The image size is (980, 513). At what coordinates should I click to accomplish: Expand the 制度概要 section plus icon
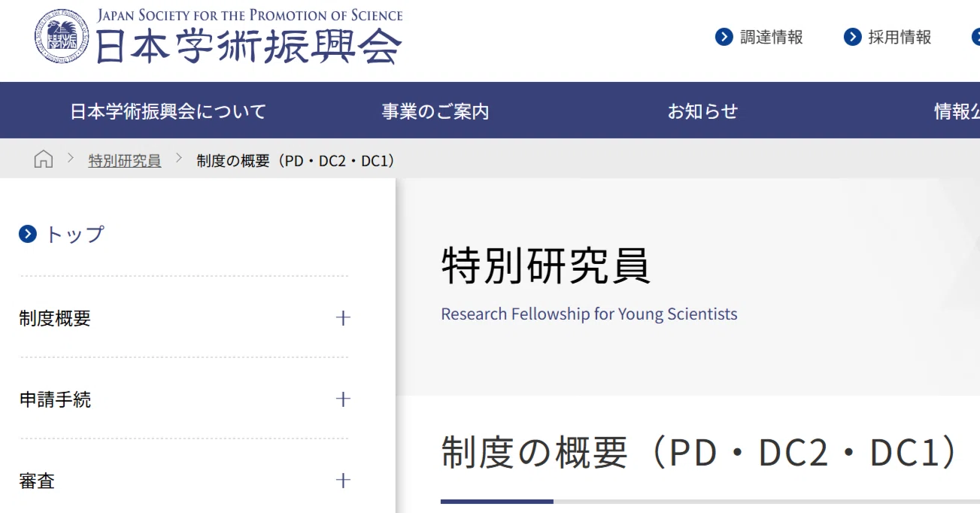(343, 318)
